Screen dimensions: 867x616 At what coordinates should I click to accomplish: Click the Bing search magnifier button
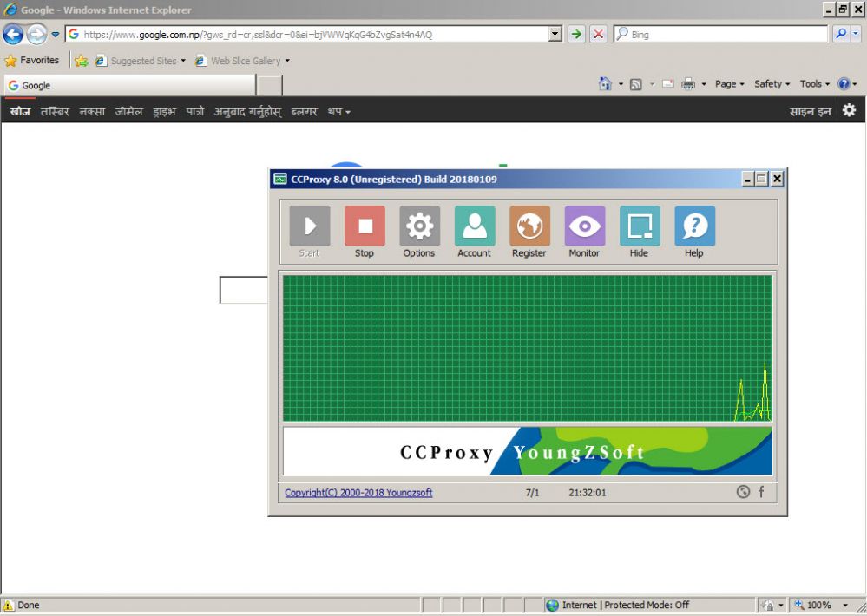(x=840, y=35)
